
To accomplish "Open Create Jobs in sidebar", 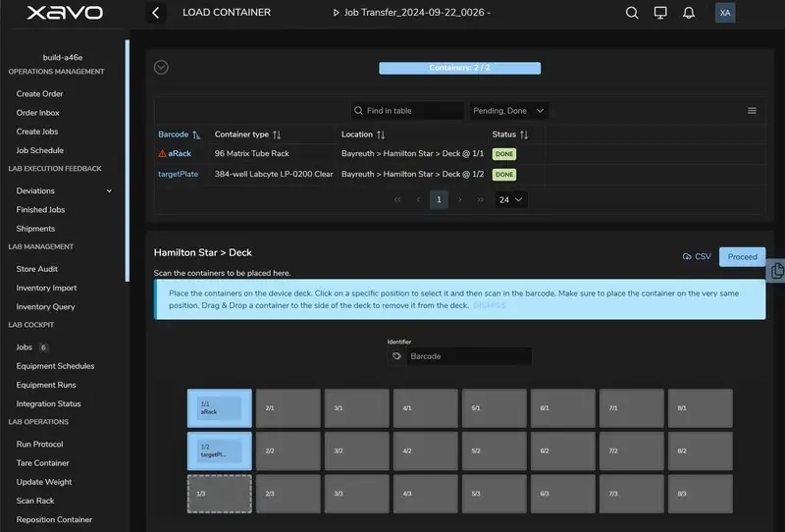I will pos(37,132).
